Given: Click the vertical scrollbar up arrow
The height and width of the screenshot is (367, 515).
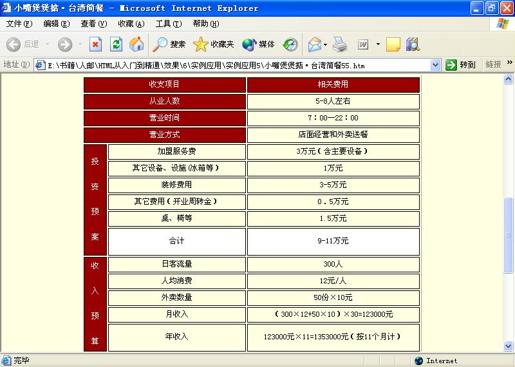Looking at the screenshot, I should (508, 79).
